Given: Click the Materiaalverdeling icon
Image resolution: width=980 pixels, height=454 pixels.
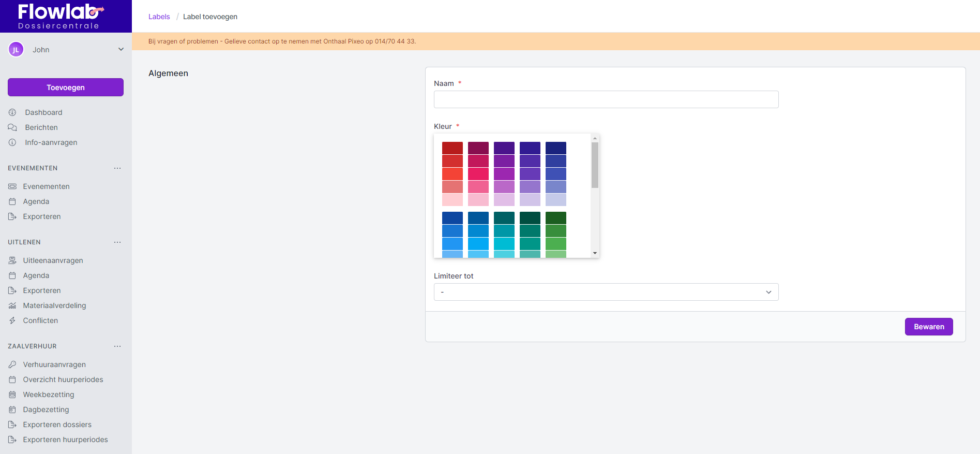Looking at the screenshot, I should pyautogui.click(x=12, y=305).
